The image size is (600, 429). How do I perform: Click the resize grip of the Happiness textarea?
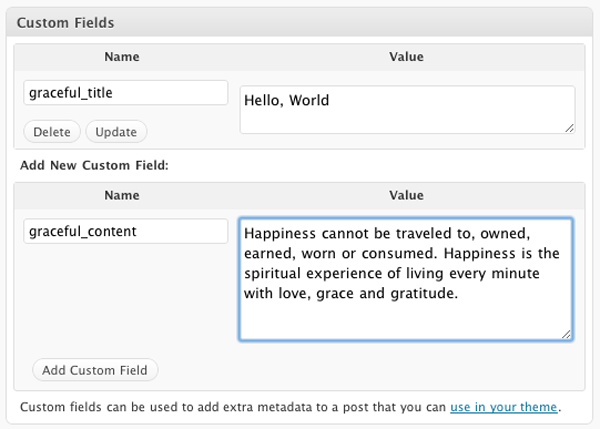click(x=567, y=334)
